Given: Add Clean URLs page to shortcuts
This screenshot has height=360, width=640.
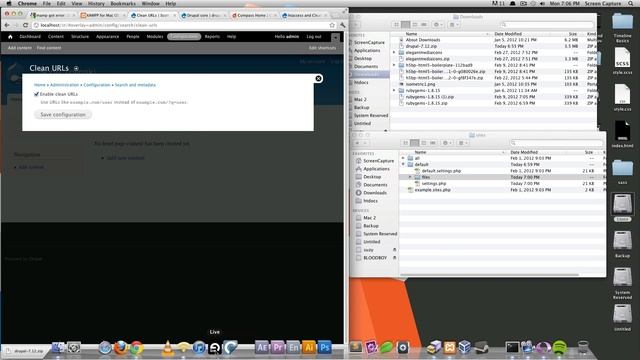Looking at the screenshot, I should click(x=76, y=69).
